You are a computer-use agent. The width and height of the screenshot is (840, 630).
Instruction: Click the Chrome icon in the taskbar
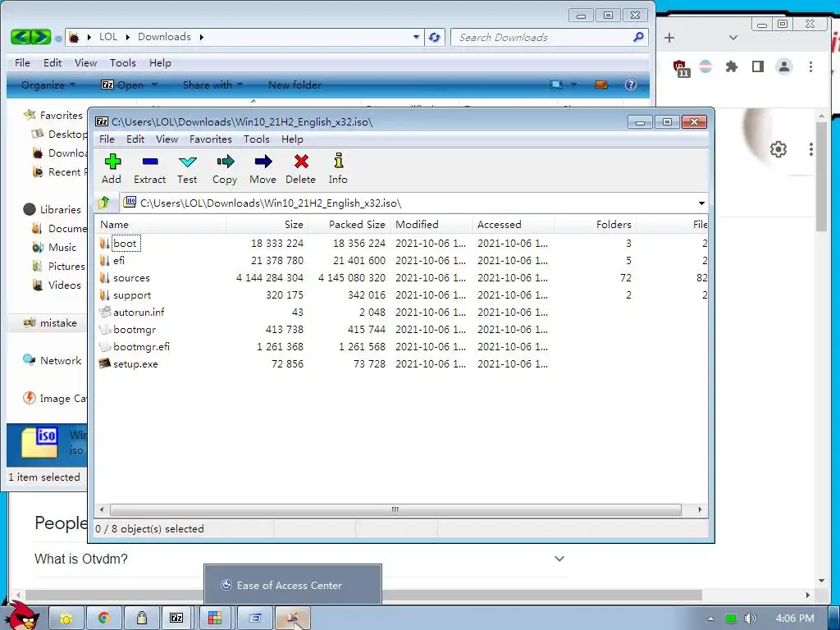(104, 619)
